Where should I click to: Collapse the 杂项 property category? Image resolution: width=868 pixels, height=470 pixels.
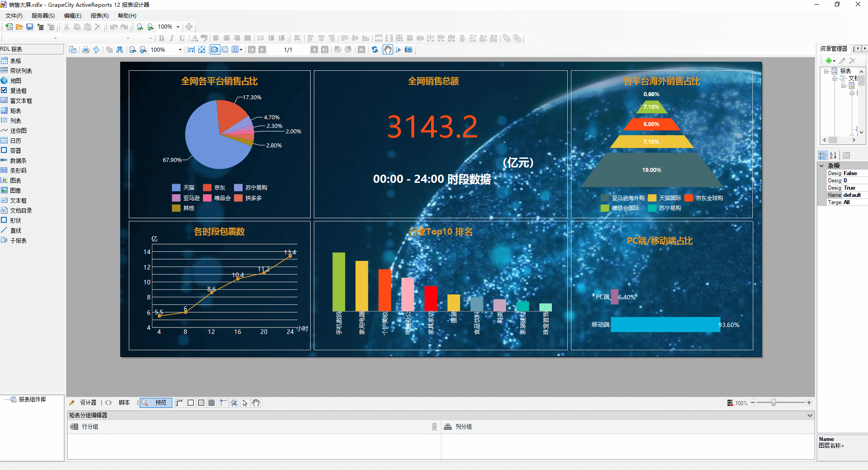click(x=821, y=166)
